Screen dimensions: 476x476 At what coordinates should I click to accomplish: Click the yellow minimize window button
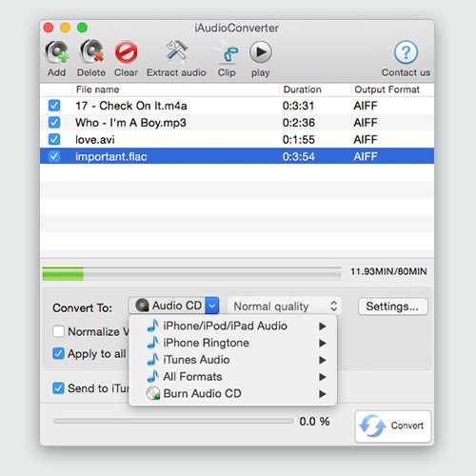pyautogui.click(x=66, y=28)
